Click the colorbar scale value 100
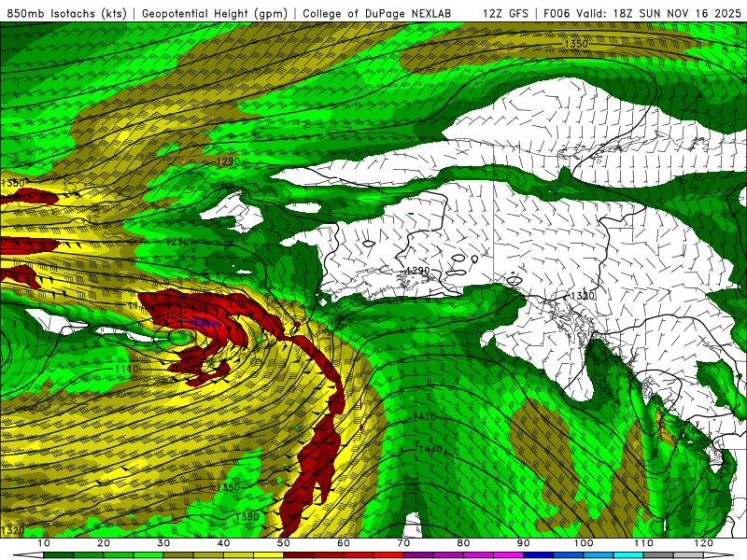Viewport: 747px width, 560px height. click(x=583, y=543)
